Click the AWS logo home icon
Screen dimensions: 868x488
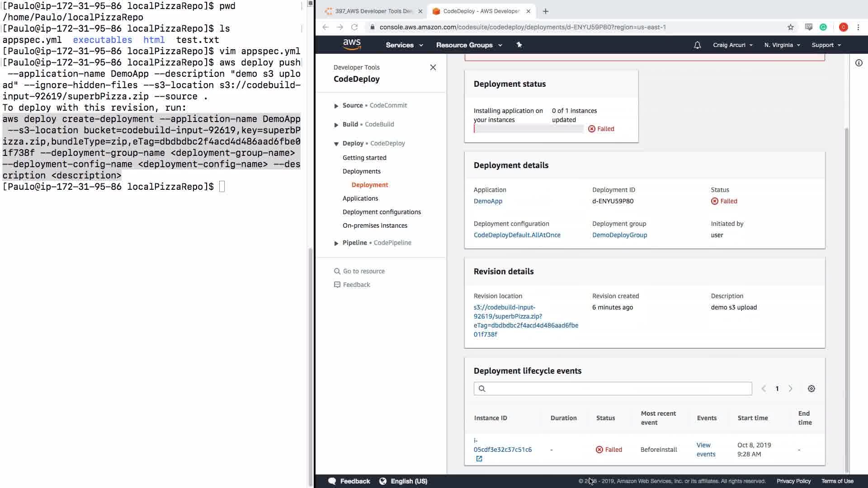pyautogui.click(x=352, y=45)
